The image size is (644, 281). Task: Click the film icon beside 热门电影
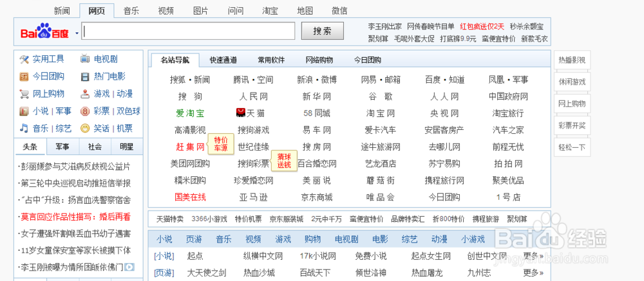[85, 77]
